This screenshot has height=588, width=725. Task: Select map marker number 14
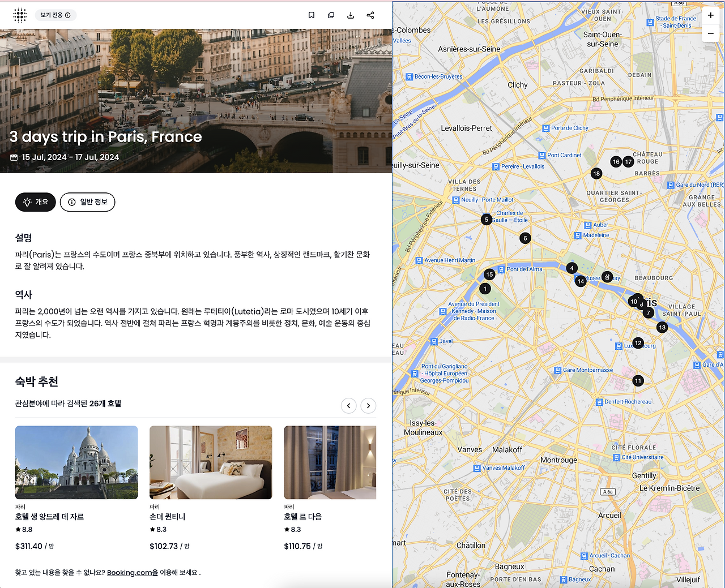tap(581, 281)
